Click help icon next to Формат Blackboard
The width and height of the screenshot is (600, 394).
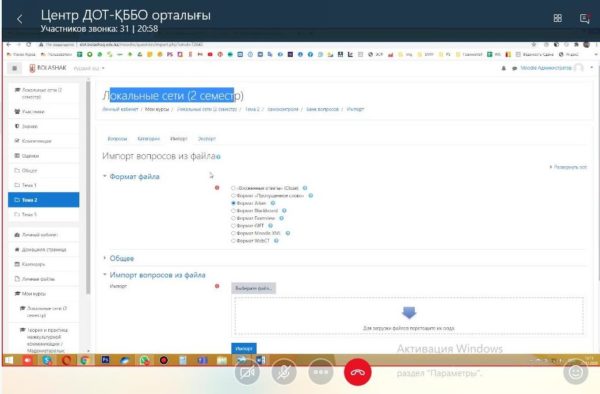284,210
